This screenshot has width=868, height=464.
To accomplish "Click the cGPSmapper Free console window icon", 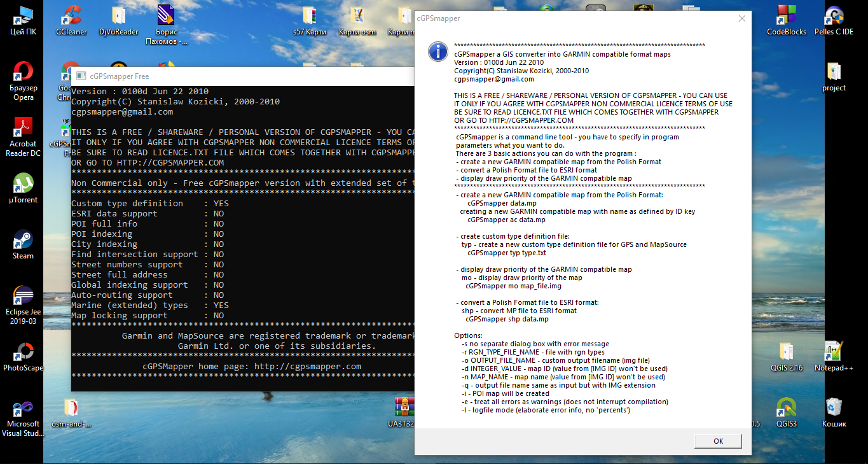I will (x=80, y=76).
